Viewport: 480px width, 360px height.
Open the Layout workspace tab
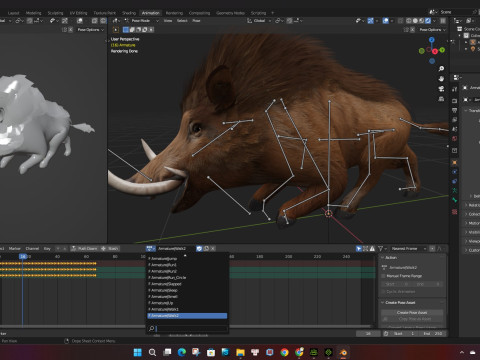(13, 13)
